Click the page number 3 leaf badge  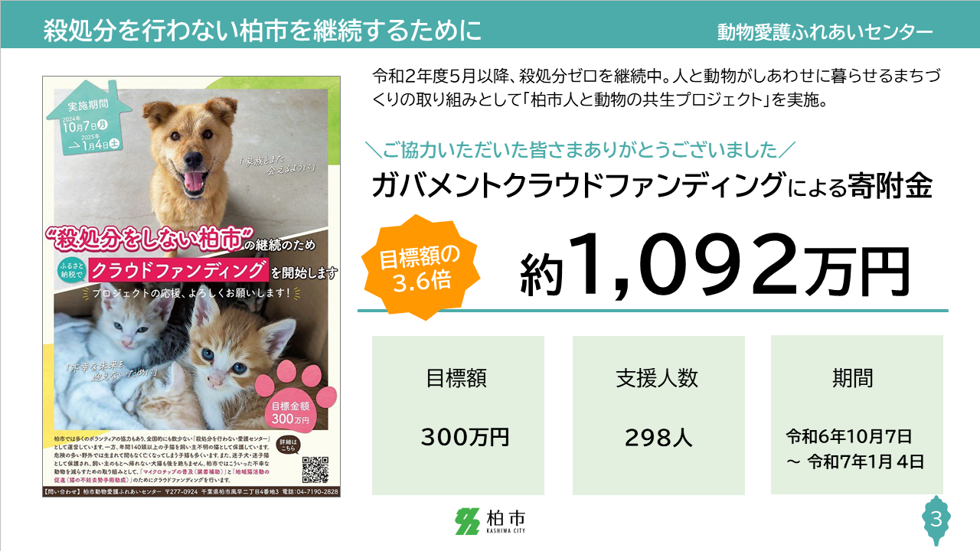click(x=936, y=520)
